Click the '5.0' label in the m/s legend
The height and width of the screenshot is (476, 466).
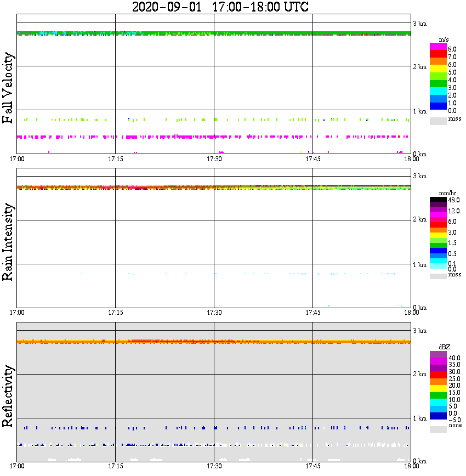coord(452,72)
